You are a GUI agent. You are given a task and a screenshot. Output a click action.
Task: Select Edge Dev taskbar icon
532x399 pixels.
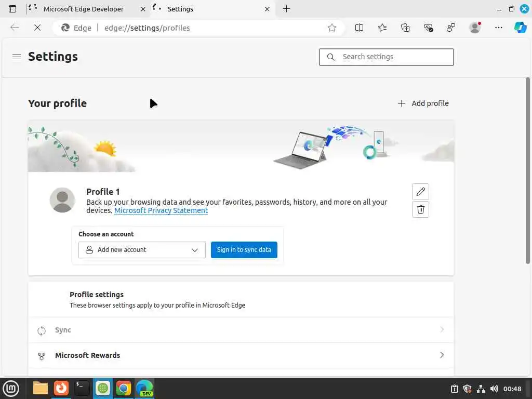coord(144,388)
